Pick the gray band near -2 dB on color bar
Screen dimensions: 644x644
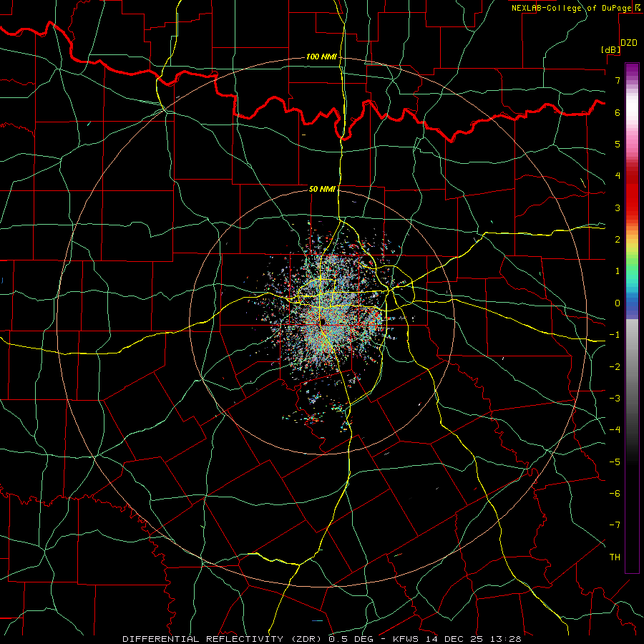(632, 366)
